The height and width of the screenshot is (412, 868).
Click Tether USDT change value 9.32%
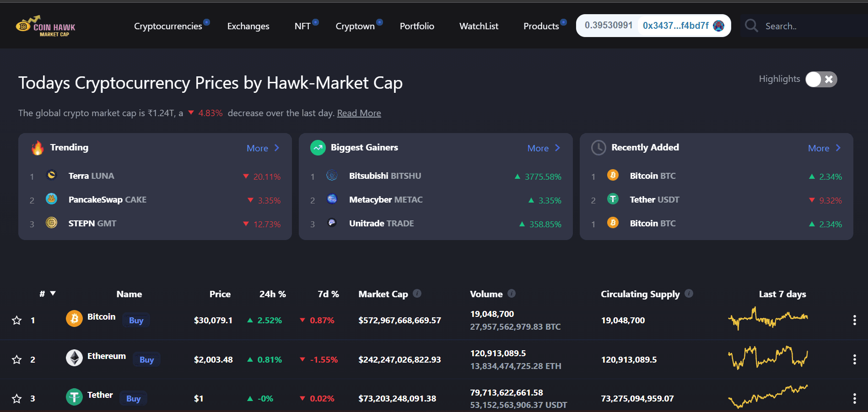(830, 200)
